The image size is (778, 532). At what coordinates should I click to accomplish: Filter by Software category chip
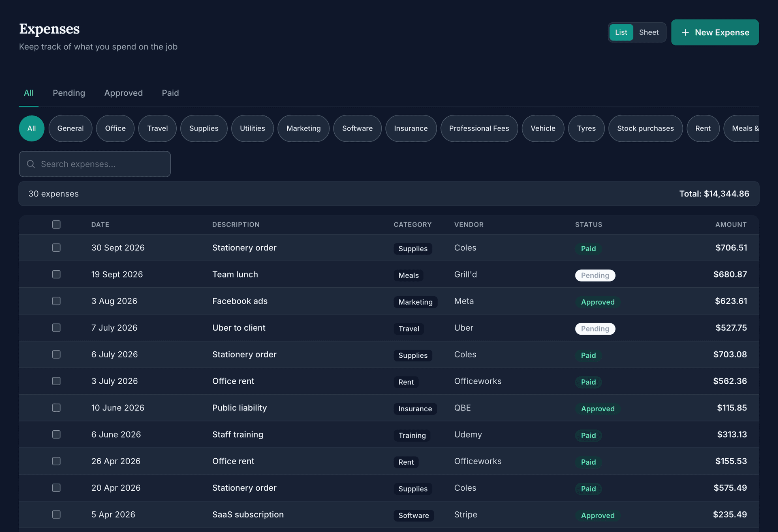point(357,128)
